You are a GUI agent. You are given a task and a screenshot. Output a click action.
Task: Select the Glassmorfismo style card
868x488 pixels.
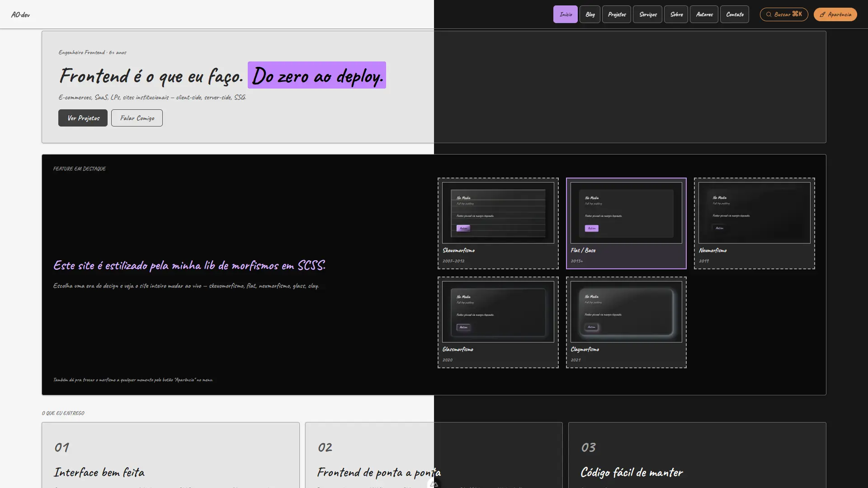click(498, 322)
